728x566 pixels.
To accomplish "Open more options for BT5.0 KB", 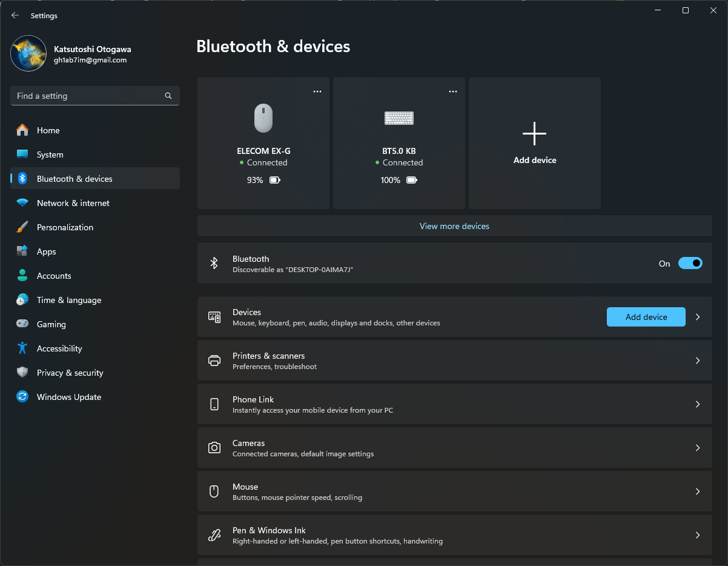I will (453, 92).
